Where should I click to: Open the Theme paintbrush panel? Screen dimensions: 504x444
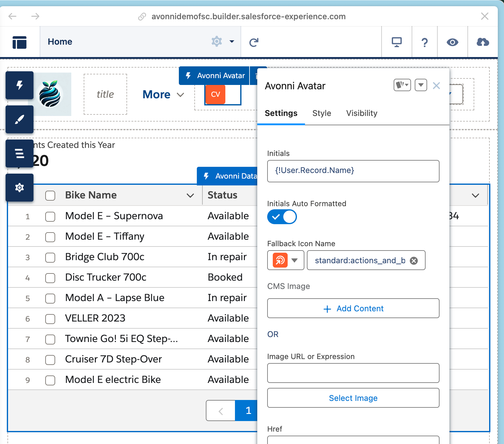tap(20, 119)
